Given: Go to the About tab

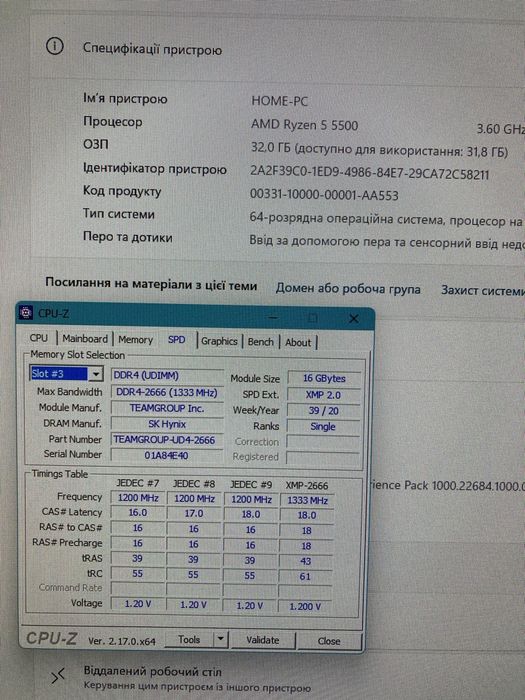Looking at the screenshot, I should pyautogui.click(x=298, y=342).
